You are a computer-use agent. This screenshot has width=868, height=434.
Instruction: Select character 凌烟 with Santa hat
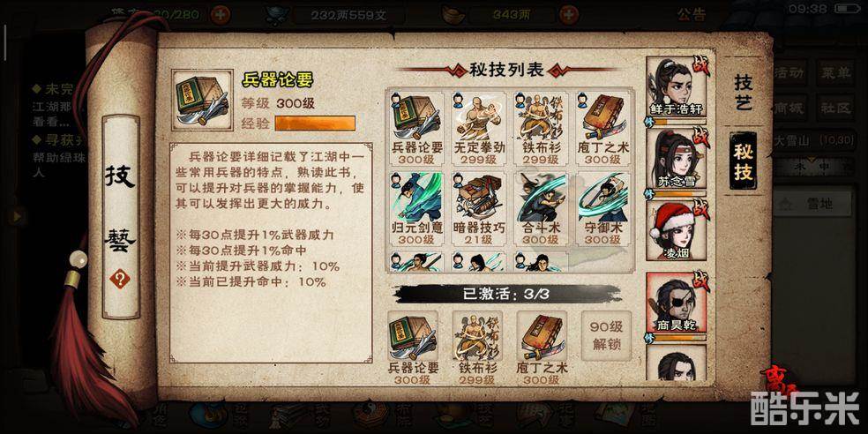point(677,231)
